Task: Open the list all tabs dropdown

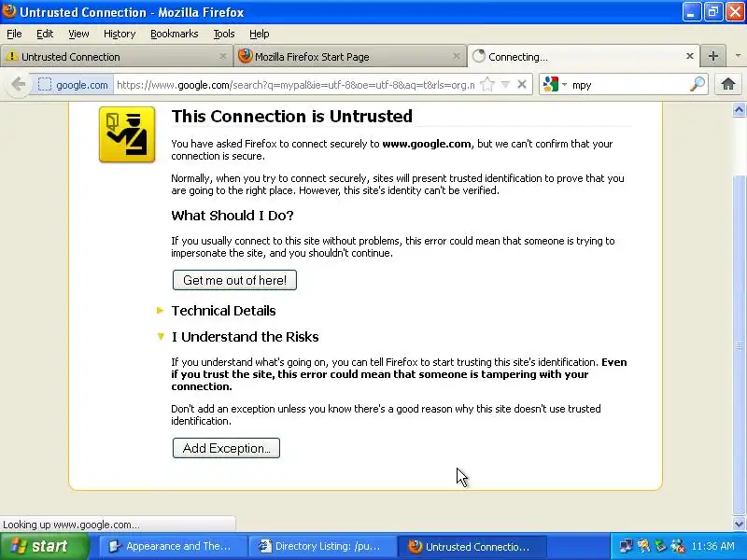Action: pos(738,56)
